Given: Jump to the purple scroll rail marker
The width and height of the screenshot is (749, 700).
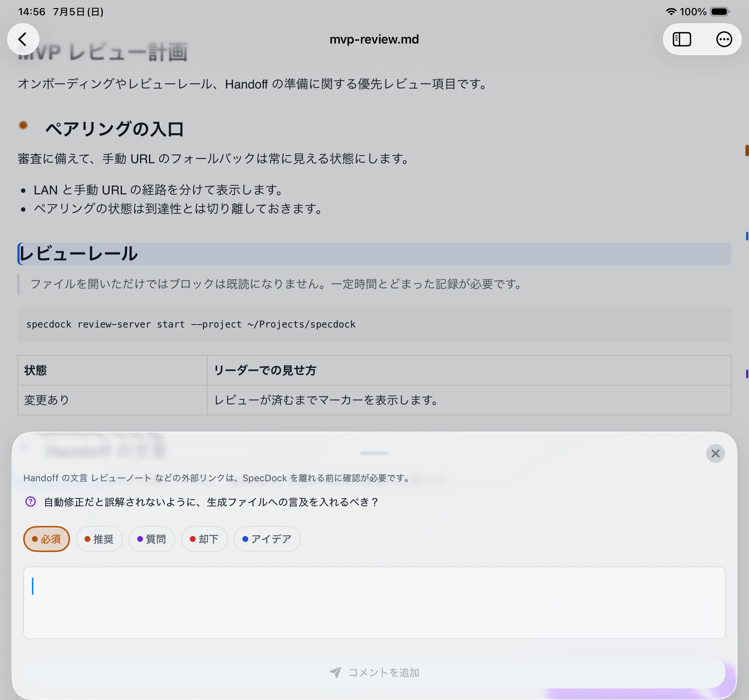Looking at the screenshot, I should [x=747, y=374].
